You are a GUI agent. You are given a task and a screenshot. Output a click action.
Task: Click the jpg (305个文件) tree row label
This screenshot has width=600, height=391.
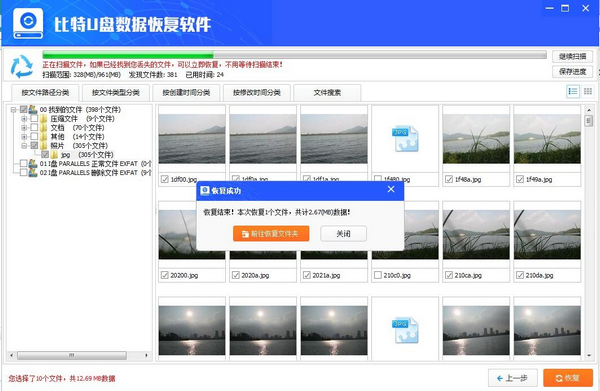(87, 155)
